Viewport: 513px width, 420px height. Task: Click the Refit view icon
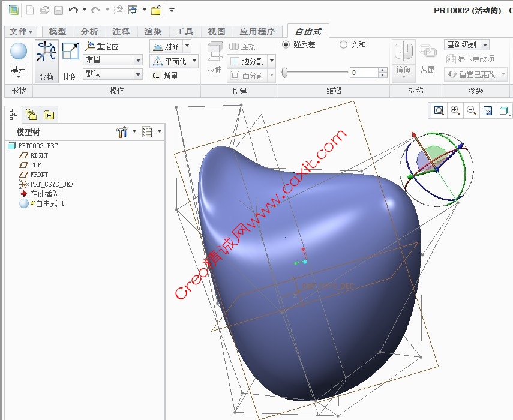tap(439, 110)
